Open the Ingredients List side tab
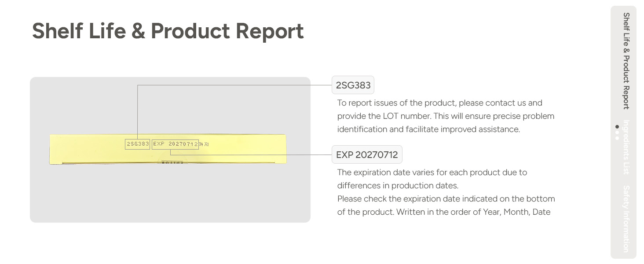 pos(626,147)
